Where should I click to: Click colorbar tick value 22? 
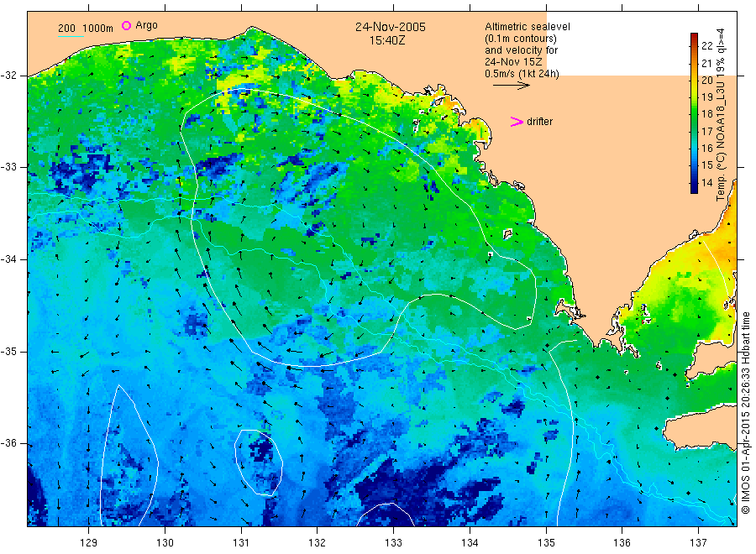(x=706, y=46)
